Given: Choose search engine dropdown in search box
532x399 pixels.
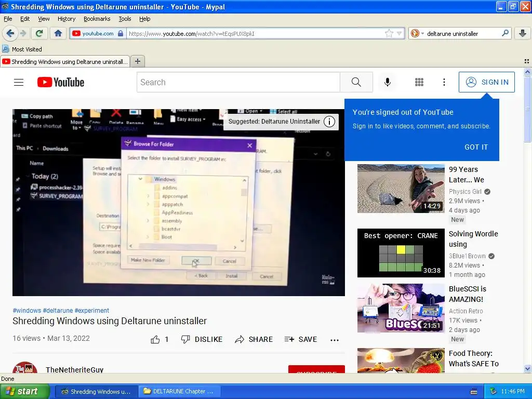Looking at the screenshot, I should point(417,33).
